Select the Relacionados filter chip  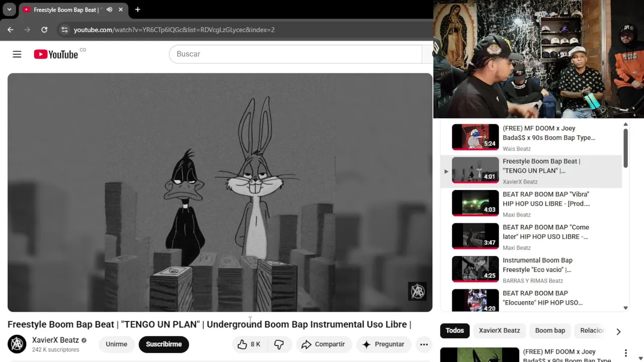592,330
